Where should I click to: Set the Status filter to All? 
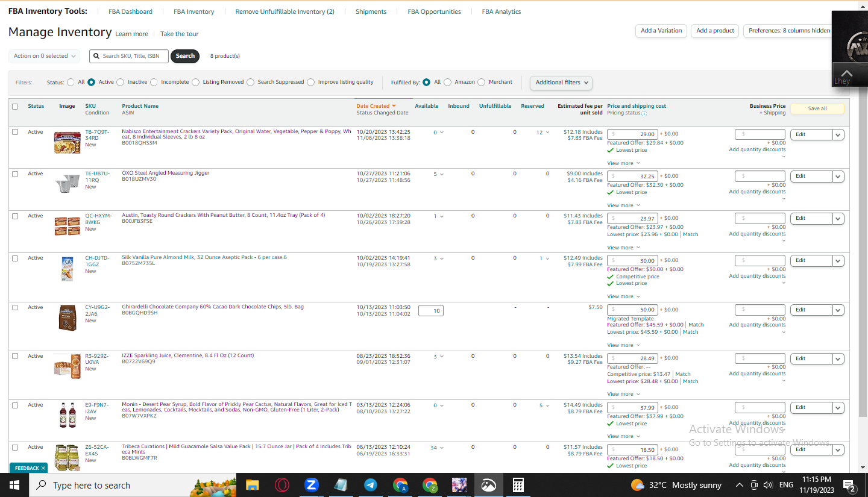(x=71, y=82)
